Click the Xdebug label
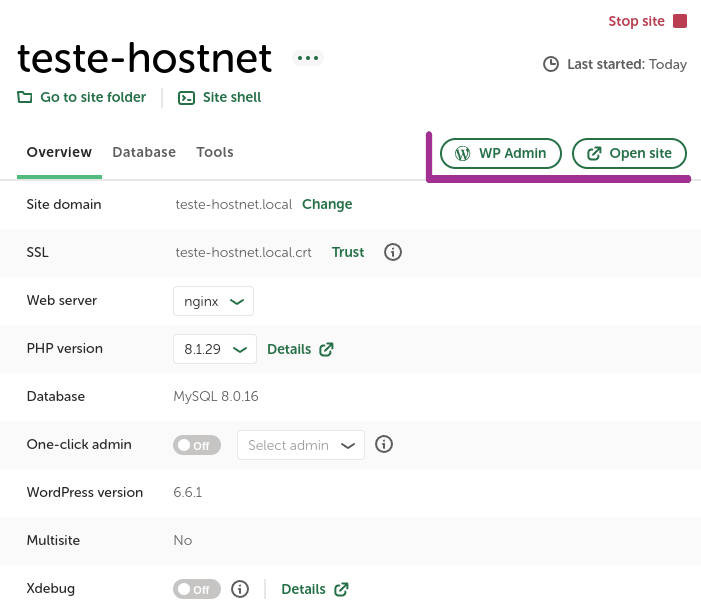The height and width of the screenshot is (613, 701). click(x=51, y=589)
